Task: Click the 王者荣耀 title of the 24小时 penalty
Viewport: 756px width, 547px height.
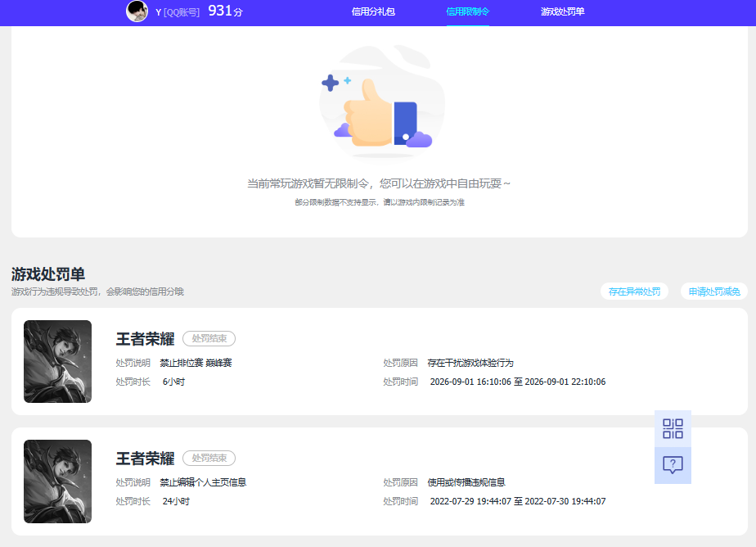Action: click(x=145, y=459)
